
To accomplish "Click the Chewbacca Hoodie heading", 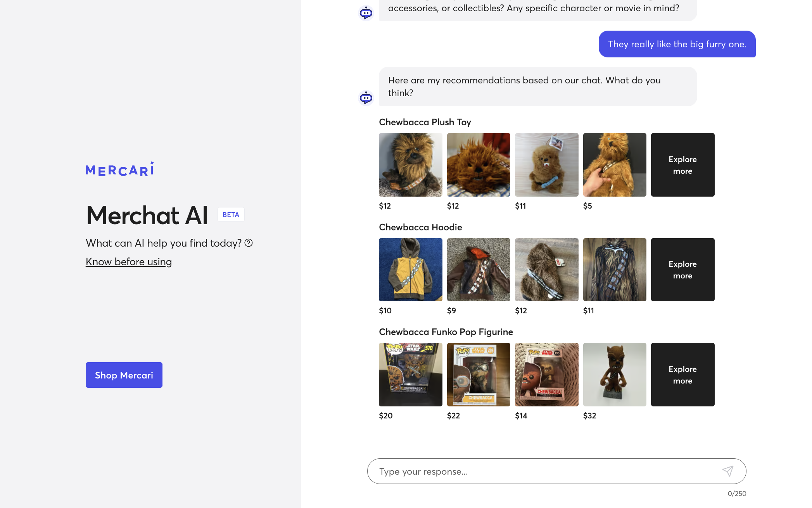I will click(420, 227).
